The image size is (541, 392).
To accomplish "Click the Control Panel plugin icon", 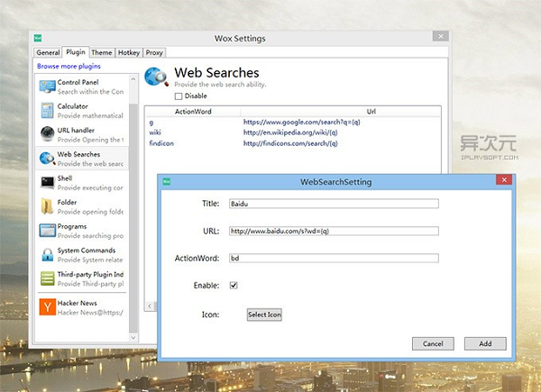I will (47, 87).
